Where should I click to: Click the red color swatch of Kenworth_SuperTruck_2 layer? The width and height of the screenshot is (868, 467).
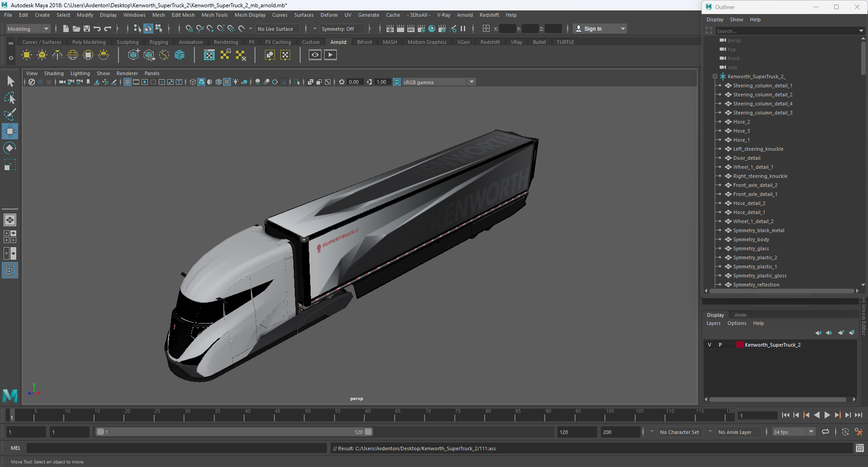[x=740, y=345]
